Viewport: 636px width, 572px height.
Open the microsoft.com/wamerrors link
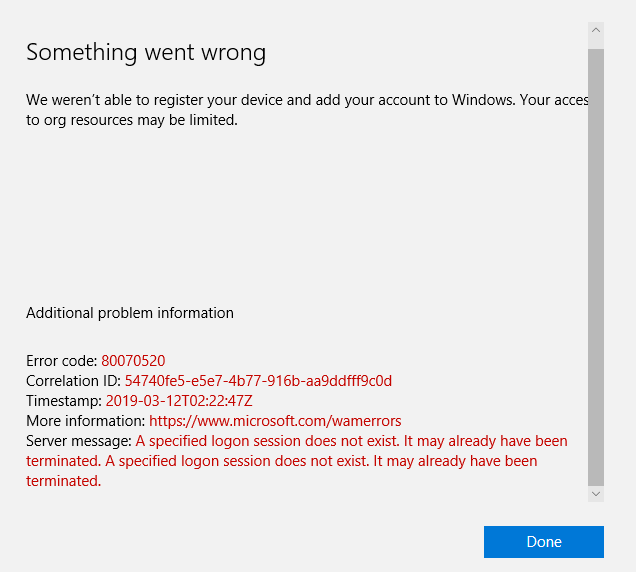tap(275, 421)
